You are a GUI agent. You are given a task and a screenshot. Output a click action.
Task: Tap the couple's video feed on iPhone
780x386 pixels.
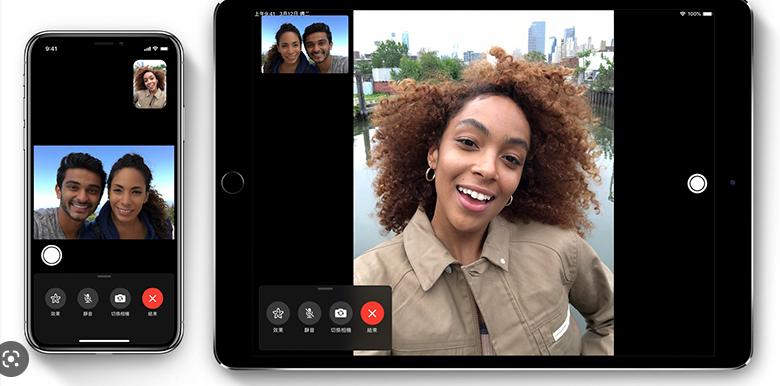click(104, 193)
